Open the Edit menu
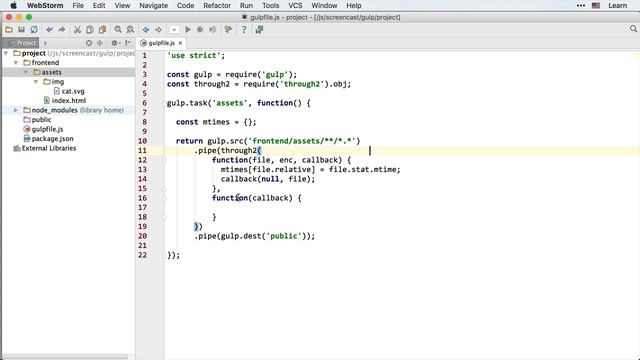Viewport: 640px width, 360px height. [x=99, y=5]
